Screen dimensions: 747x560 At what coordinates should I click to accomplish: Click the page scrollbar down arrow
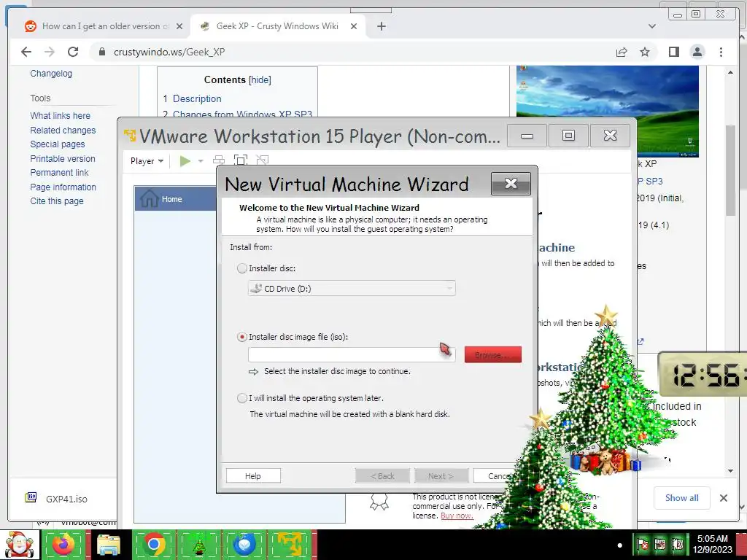point(731,470)
